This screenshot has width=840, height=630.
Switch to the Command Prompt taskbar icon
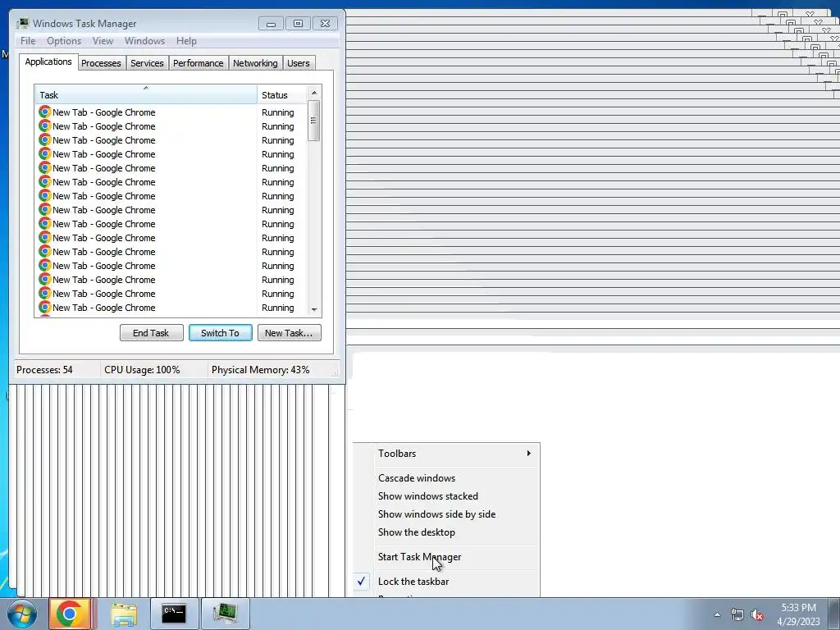point(174,614)
